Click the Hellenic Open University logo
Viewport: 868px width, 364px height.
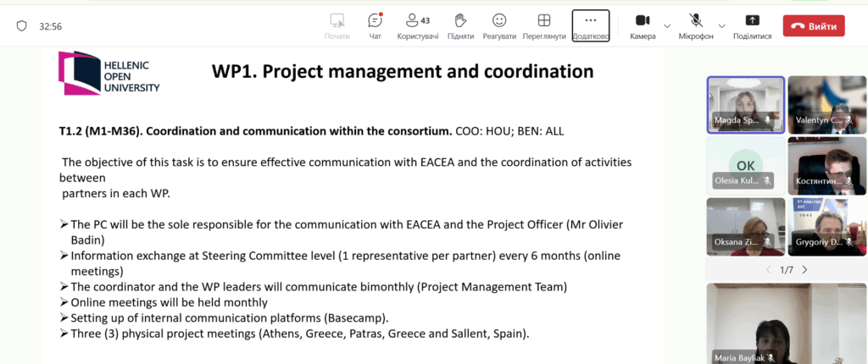pyautogui.click(x=108, y=72)
